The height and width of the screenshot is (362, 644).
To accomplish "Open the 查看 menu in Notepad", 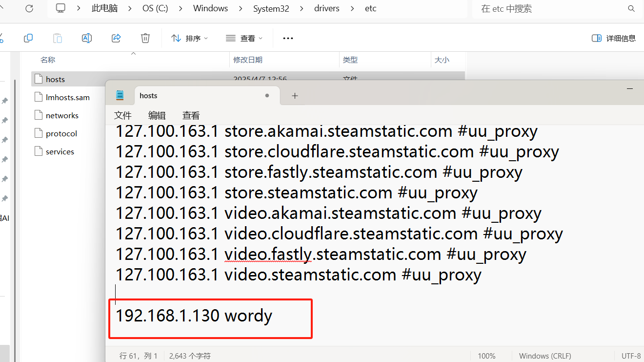I will pyautogui.click(x=191, y=115).
